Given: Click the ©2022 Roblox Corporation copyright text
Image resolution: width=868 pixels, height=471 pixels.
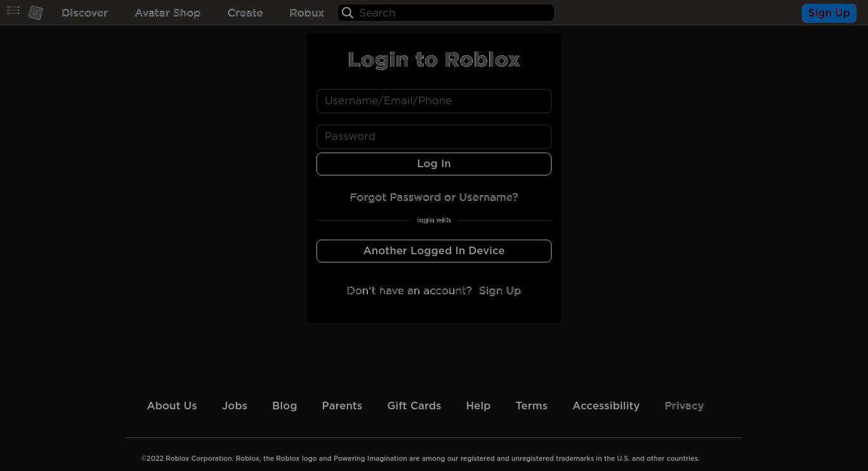Looking at the screenshot, I should (x=421, y=458).
